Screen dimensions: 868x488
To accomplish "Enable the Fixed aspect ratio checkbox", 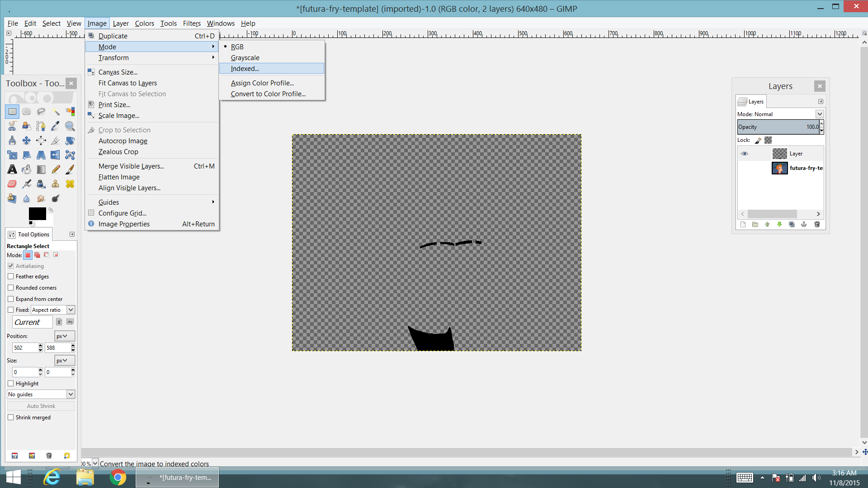I will 11,310.
